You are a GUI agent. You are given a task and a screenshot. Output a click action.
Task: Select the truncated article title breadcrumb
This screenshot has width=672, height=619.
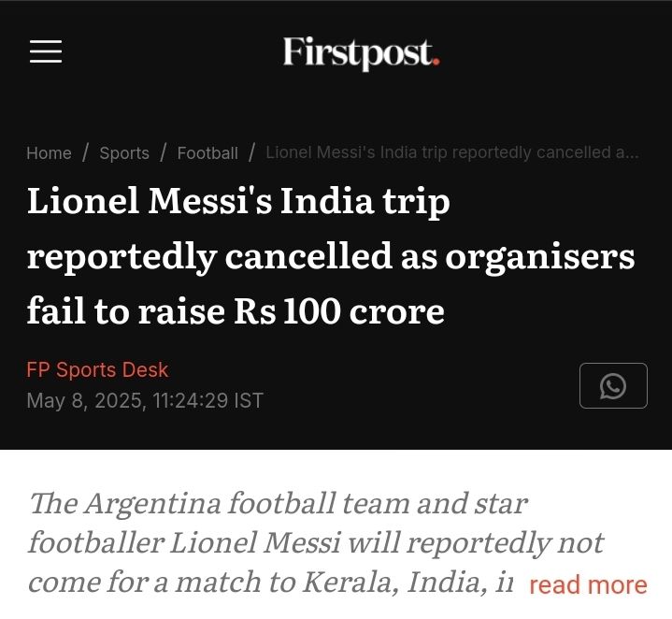coord(452,152)
